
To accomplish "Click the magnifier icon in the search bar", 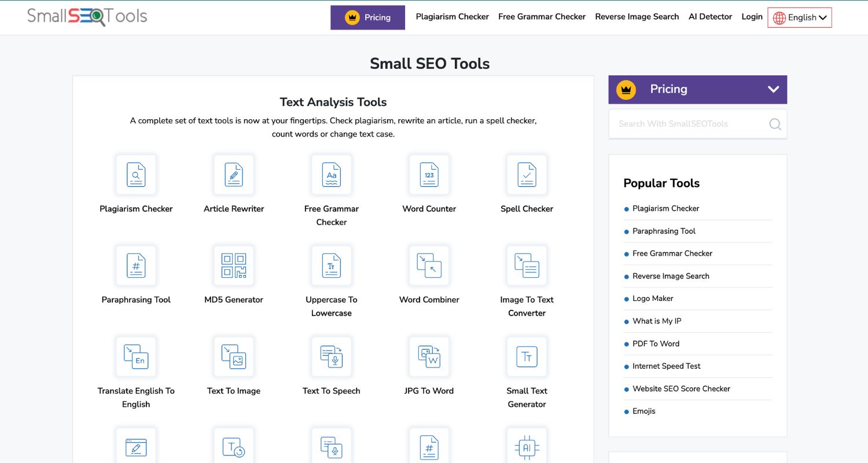I will click(x=775, y=124).
